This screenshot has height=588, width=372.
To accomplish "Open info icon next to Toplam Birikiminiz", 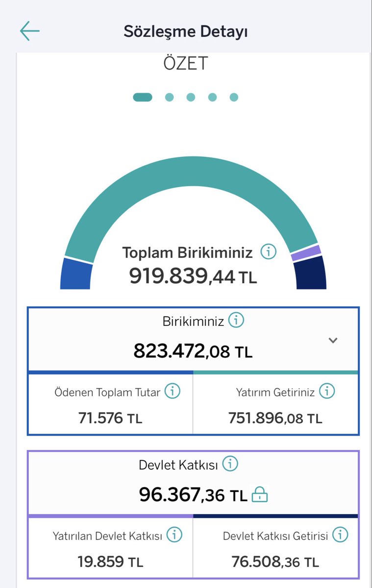I will tap(268, 252).
